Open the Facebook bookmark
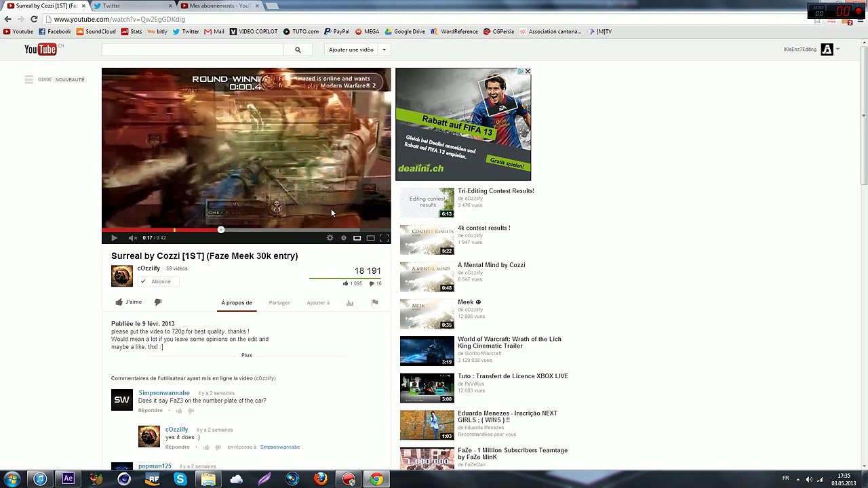Image resolution: width=868 pixels, height=488 pixels. coord(55,31)
